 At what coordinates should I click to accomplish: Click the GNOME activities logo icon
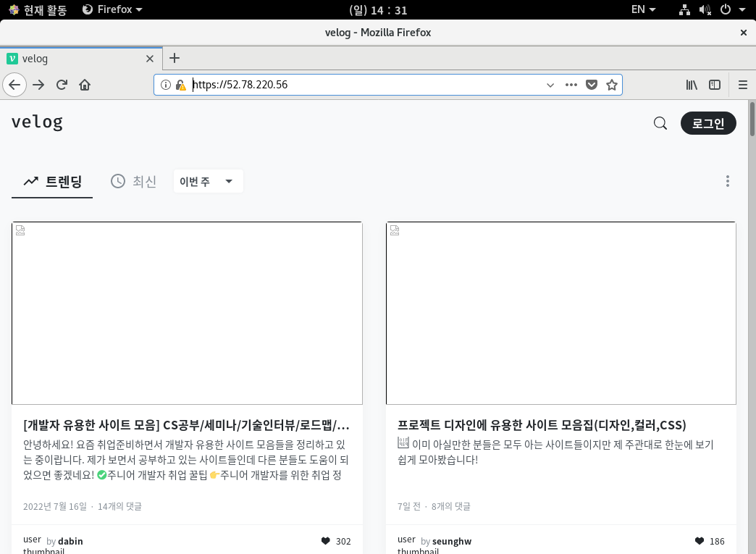14,9
